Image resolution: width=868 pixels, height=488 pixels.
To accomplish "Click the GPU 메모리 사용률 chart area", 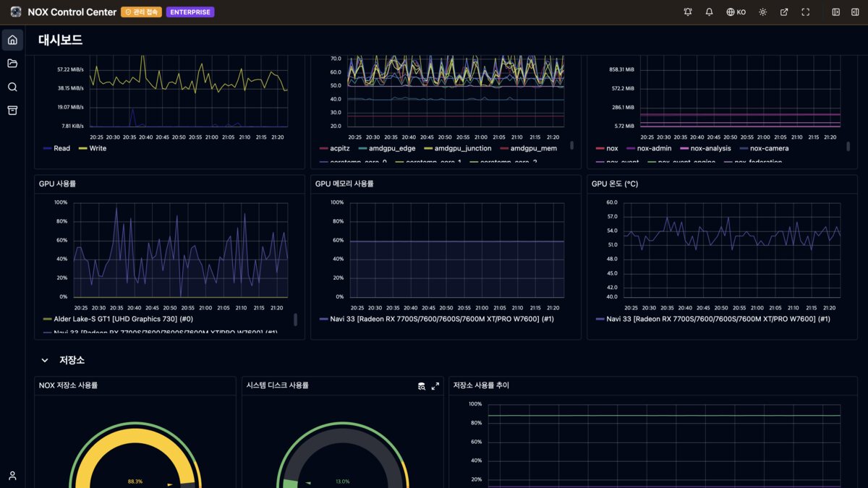I will 457,249.
